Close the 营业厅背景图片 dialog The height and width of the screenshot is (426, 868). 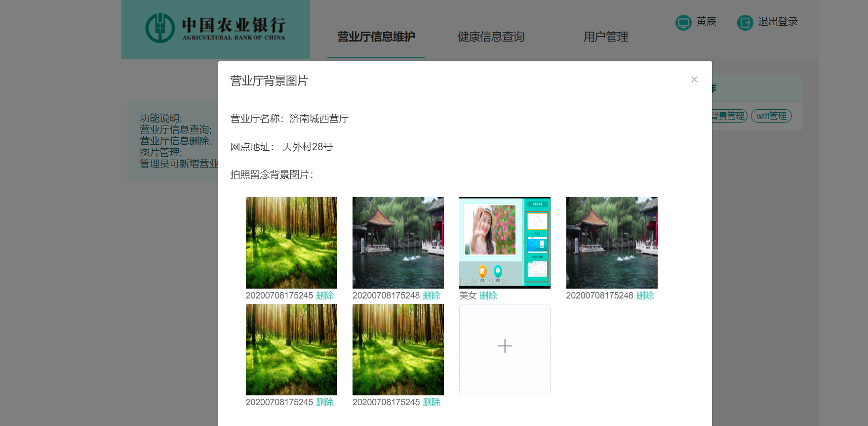point(694,80)
